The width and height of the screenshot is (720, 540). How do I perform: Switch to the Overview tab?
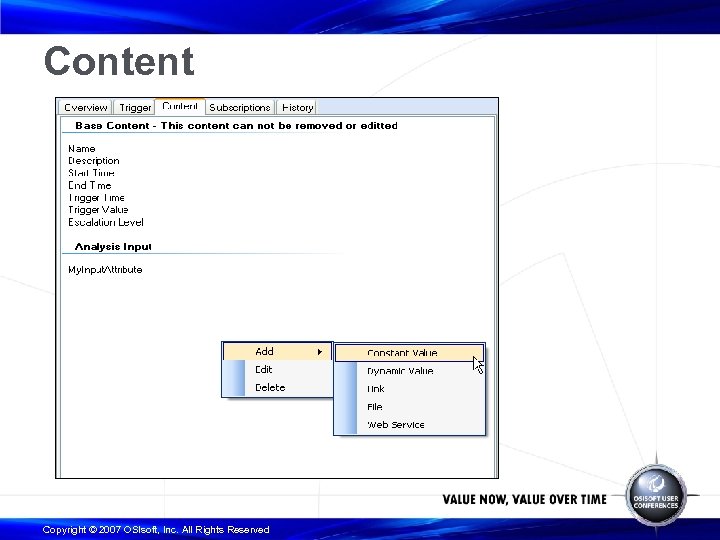pos(85,107)
